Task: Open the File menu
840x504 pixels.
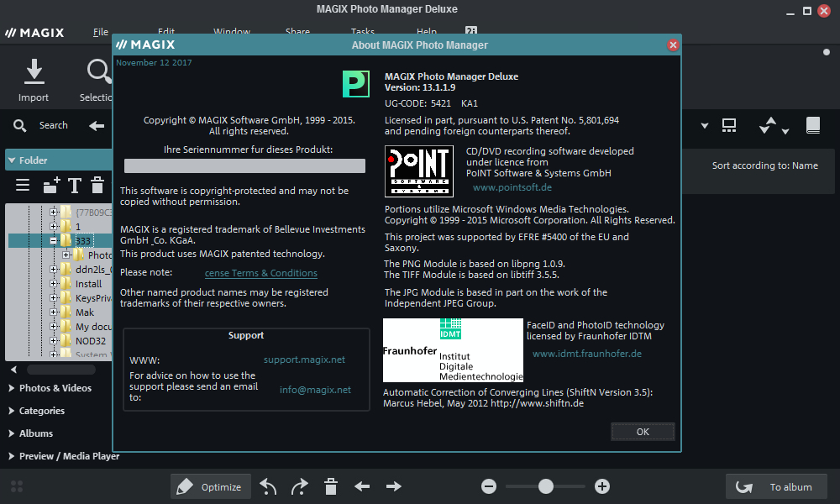Action: coord(100,31)
